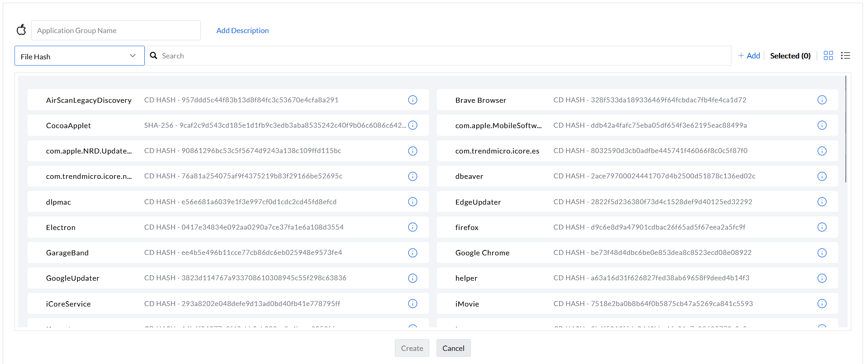Image resolution: width=868 pixels, height=364 pixels.
Task: Show info for iMovie
Action: pyautogui.click(x=822, y=304)
